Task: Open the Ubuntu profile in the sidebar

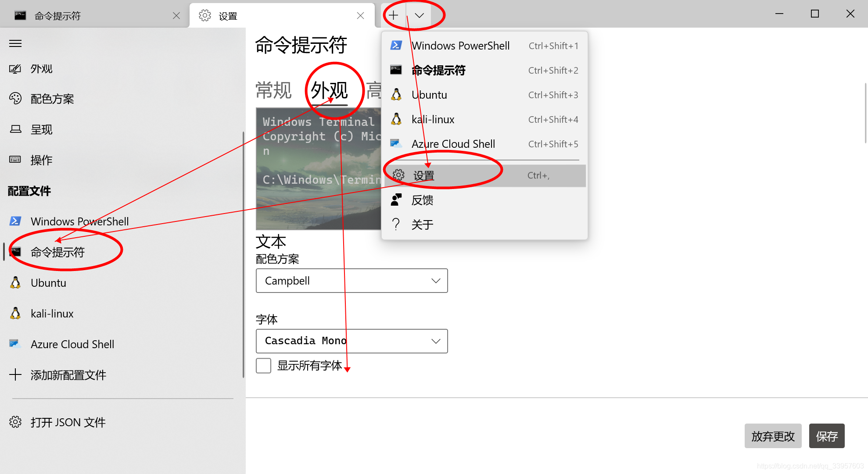Action: pos(48,283)
